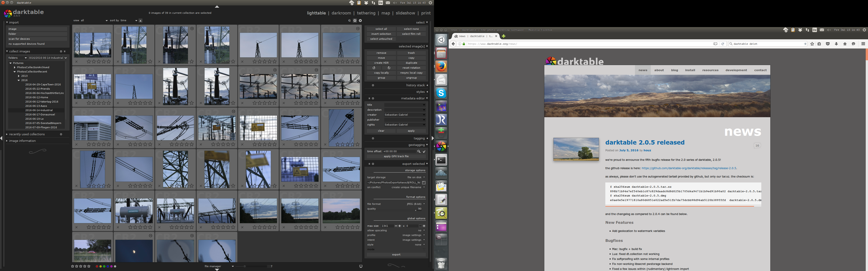Screen dimensions: 868x271
Task: Open the view all filter dropdown
Action: pos(94,21)
